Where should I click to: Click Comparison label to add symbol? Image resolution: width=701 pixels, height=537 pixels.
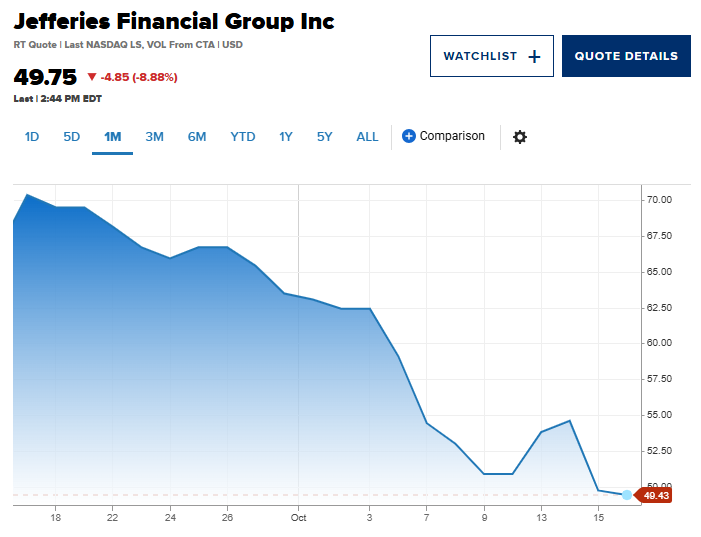pyautogui.click(x=452, y=136)
